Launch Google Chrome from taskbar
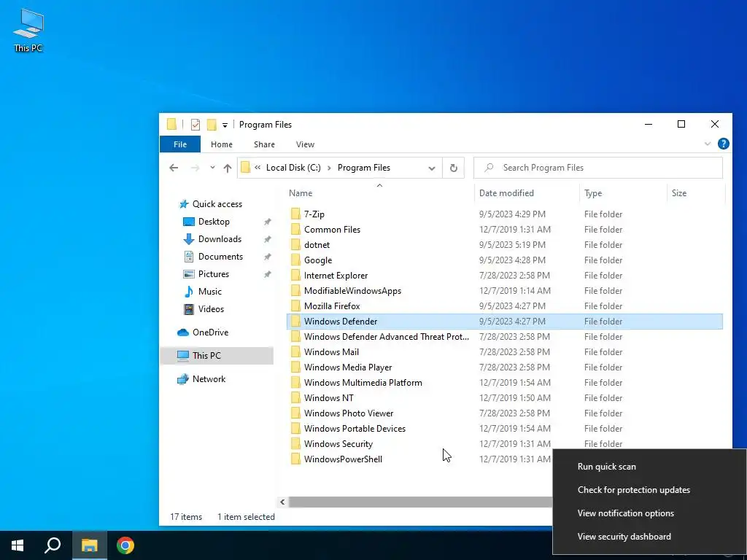 point(125,545)
